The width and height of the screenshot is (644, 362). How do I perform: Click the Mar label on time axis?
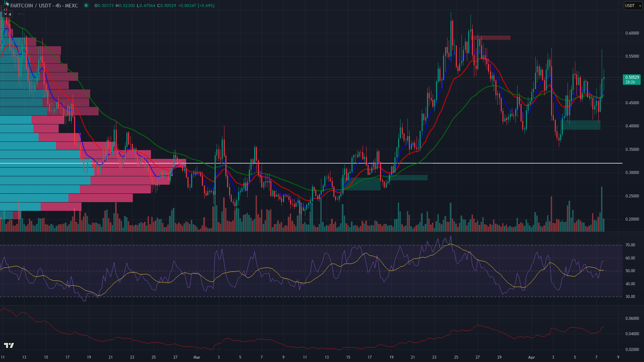197,357
